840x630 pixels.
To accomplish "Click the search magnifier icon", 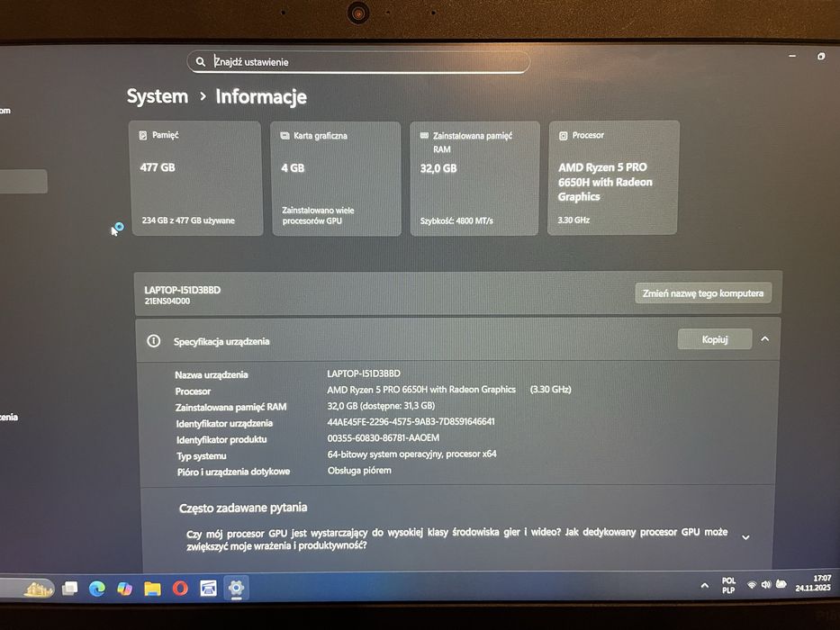I will (x=201, y=61).
